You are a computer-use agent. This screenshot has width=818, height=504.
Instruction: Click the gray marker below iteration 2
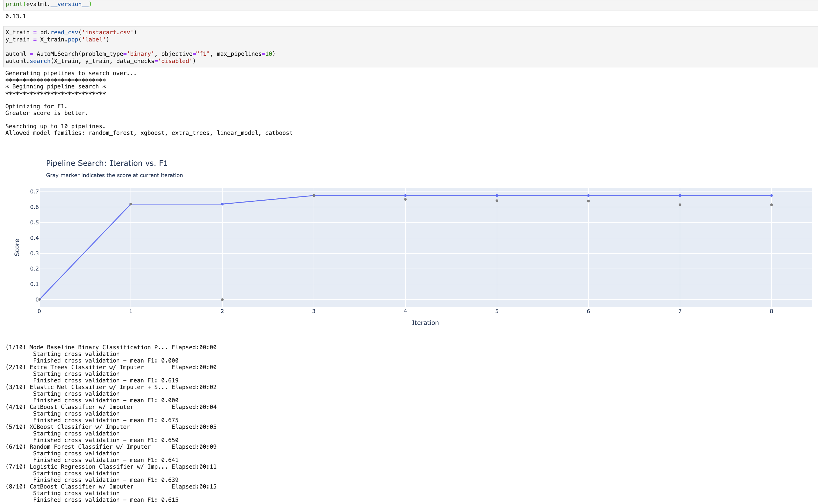(x=222, y=299)
